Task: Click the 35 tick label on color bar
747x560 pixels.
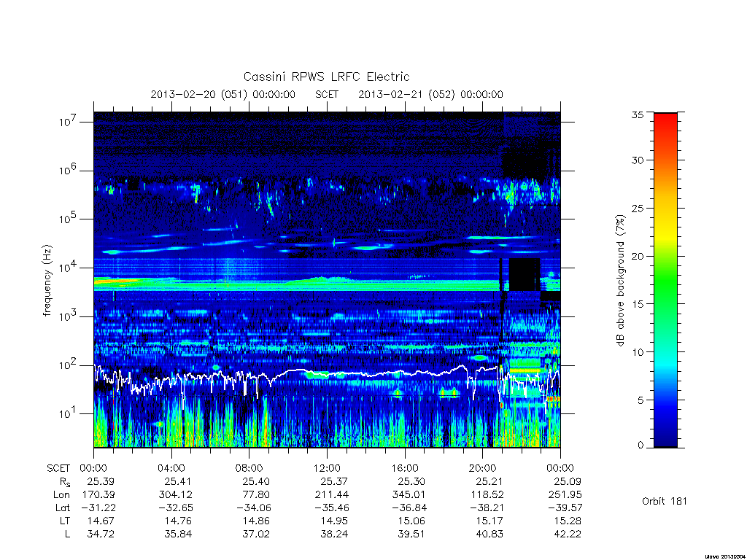Action: click(x=638, y=114)
